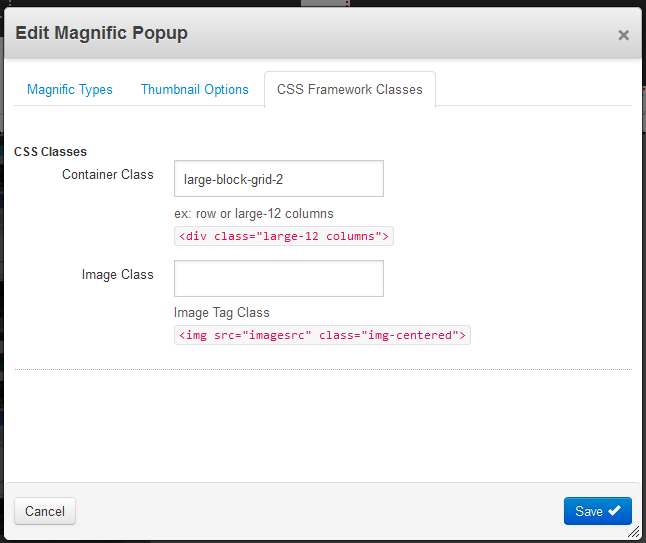Close the Edit Magnific Popup dialog
This screenshot has width=646, height=543.
pos(623,35)
